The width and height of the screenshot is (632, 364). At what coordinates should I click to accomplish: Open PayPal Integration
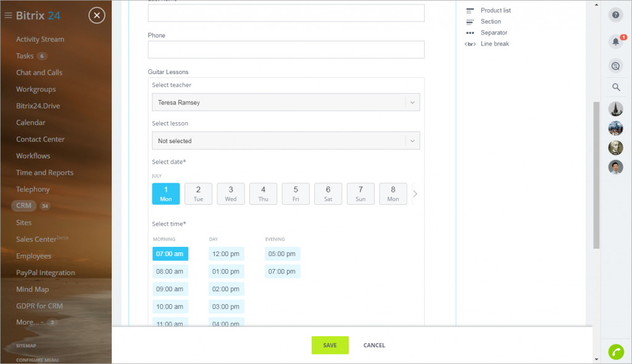point(46,273)
